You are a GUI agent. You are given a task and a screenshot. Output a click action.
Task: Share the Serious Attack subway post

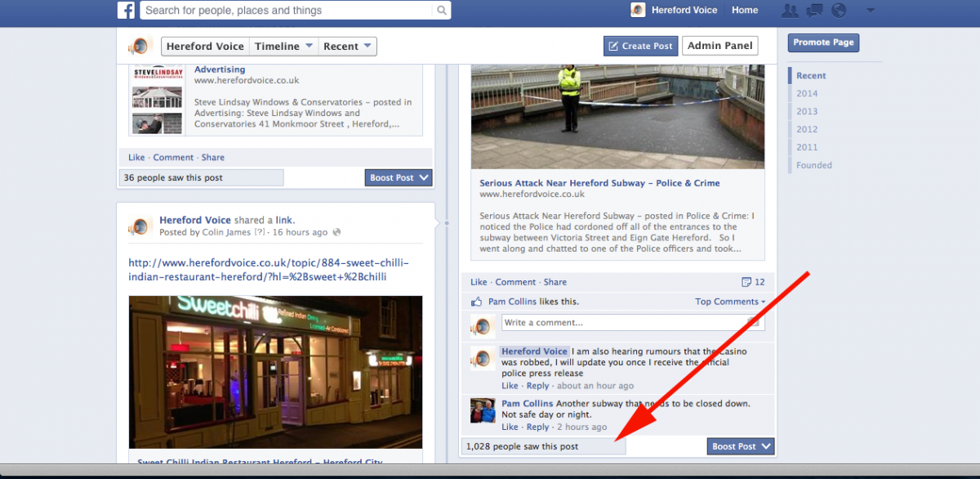(x=555, y=282)
